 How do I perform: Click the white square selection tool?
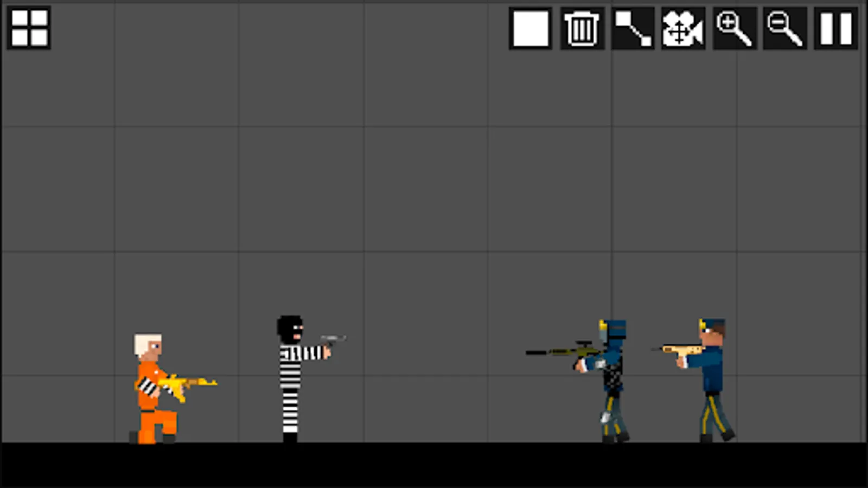coord(531,28)
